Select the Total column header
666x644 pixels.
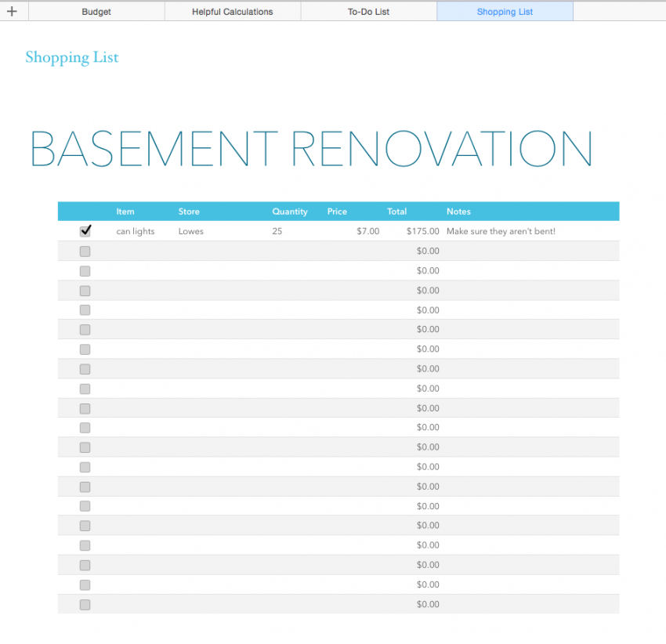396,212
